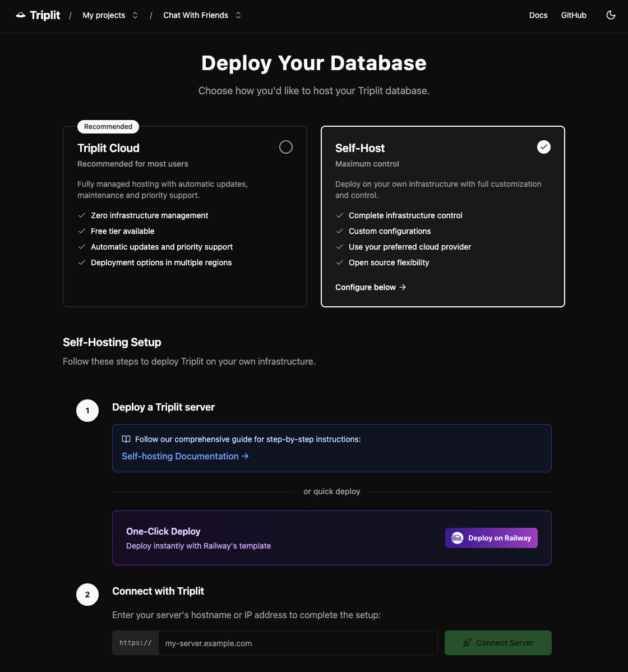Click green checkmark next to Custom configurations
Viewport: 628px width, 672px height.
click(340, 231)
